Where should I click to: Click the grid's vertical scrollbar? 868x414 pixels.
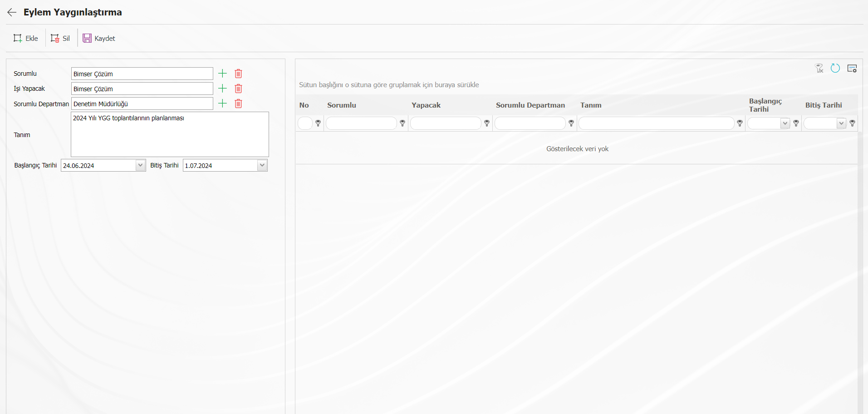pyautogui.click(x=860, y=272)
